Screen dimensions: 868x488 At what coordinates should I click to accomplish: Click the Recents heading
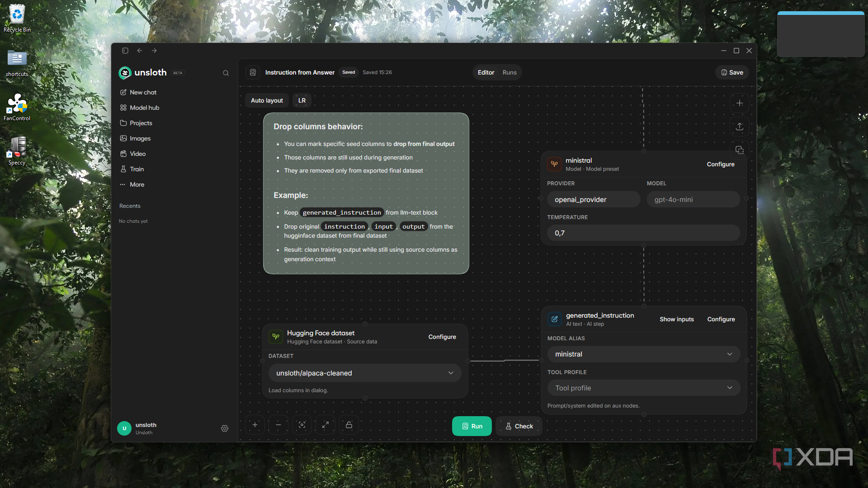(x=130, y=206)
